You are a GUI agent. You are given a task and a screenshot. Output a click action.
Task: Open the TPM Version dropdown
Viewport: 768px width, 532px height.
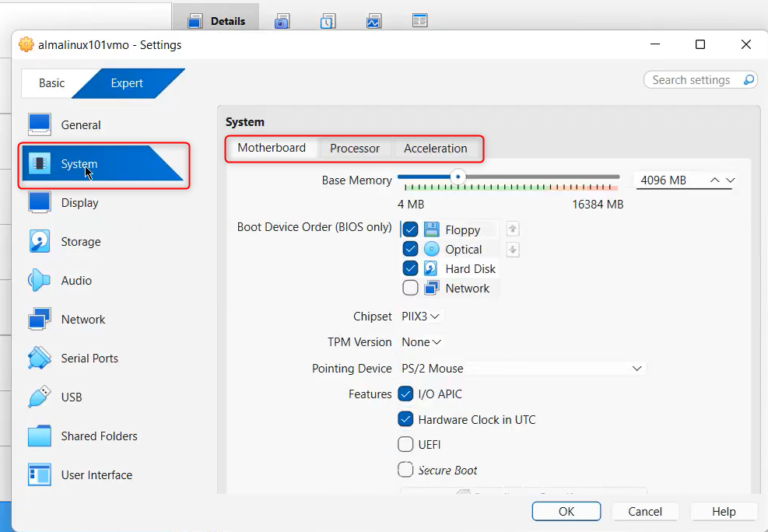(421, 342)
